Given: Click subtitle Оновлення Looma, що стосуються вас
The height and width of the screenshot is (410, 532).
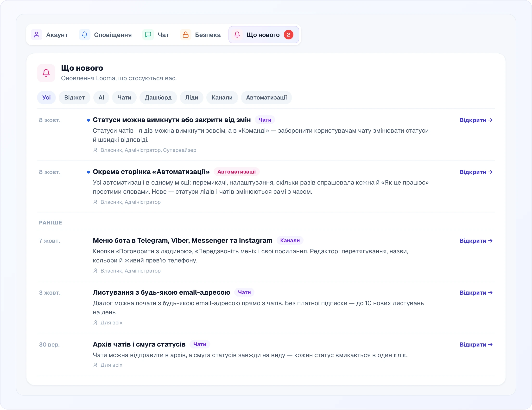Looking at the screenshot, I should click(119, 78).
